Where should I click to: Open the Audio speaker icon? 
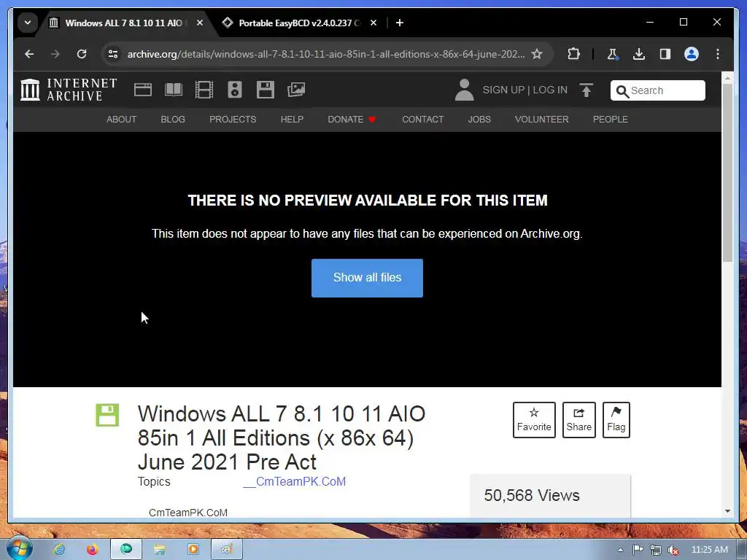click(234, 90)
